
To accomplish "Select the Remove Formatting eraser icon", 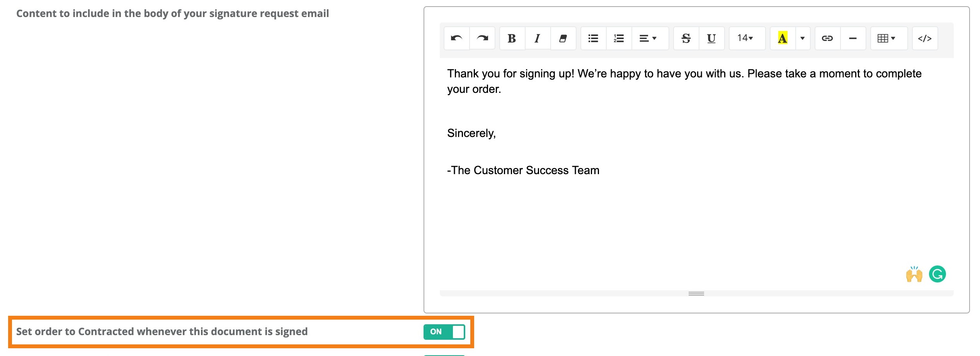I will point(563,38).
